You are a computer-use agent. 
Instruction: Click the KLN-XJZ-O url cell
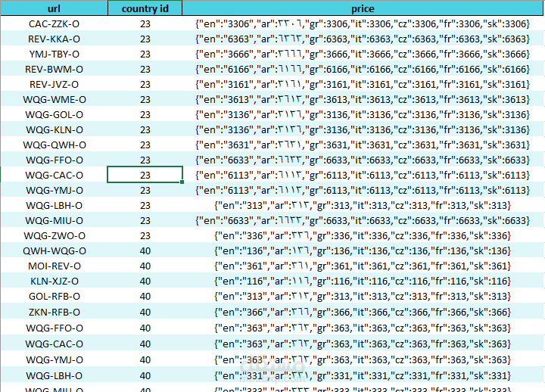click(54, 282)
